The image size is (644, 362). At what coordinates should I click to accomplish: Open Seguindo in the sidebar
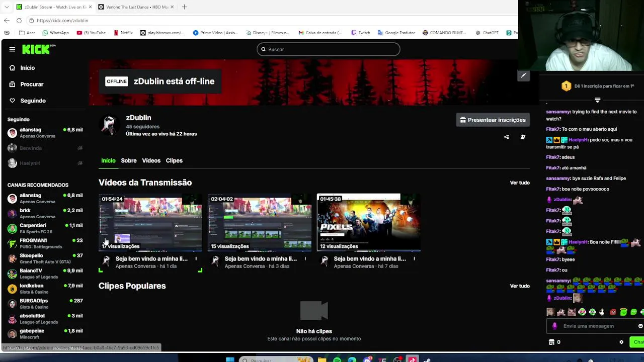tap(33, 101)
